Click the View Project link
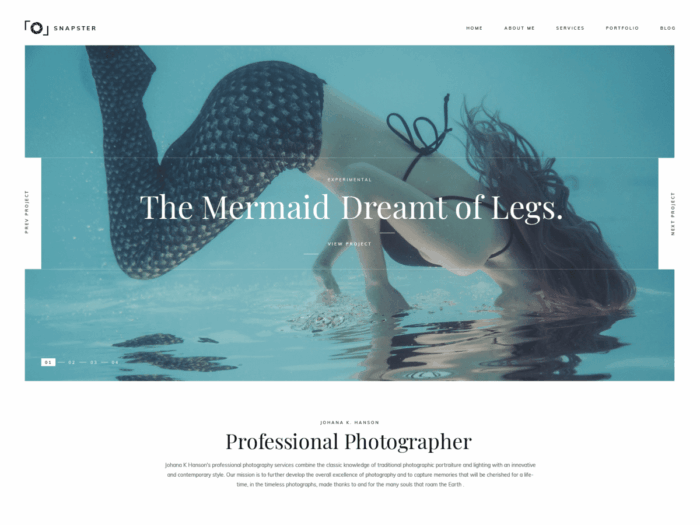Screen dimensions: 700x525 [x=350, y=244]
